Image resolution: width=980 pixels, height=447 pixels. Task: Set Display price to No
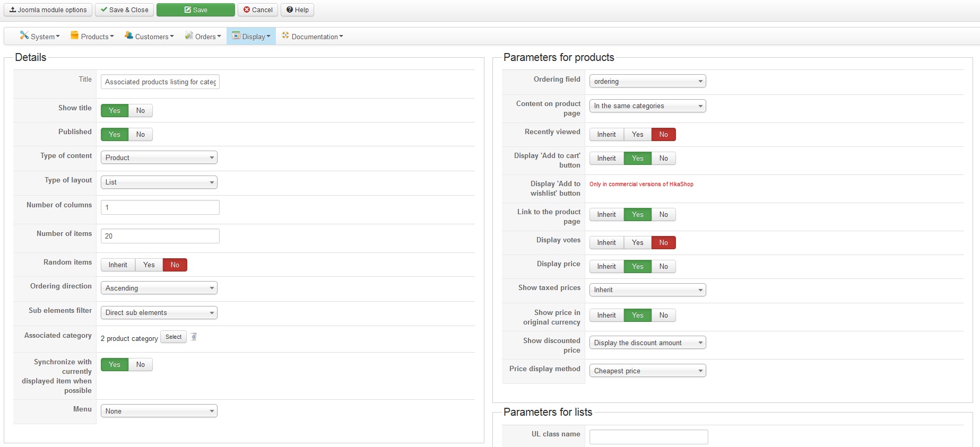point(664,266)
